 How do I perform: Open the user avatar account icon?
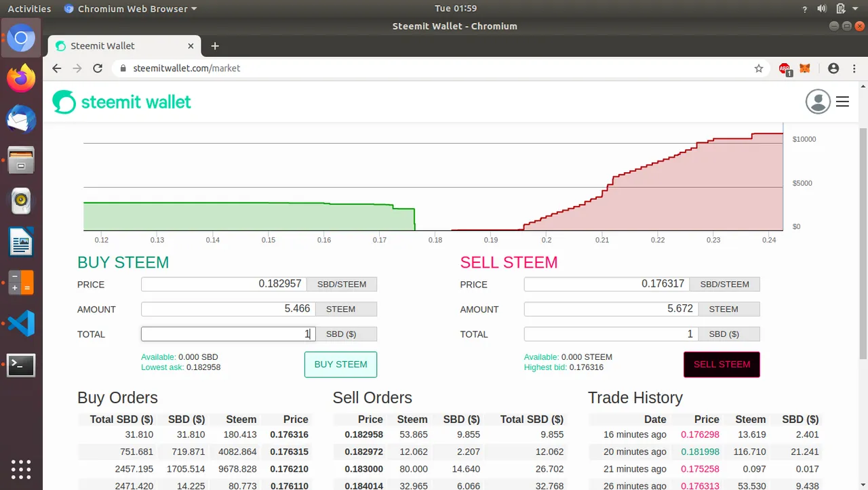pos(818,102)
